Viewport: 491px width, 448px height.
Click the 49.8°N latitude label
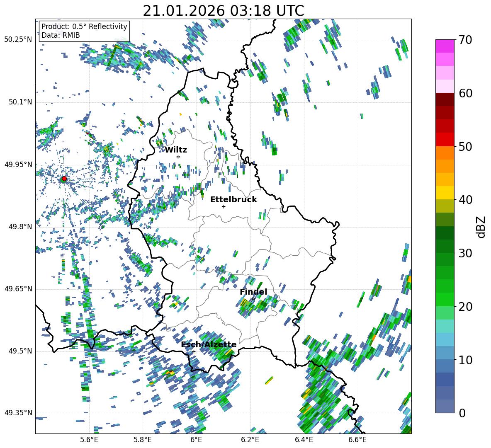pyautogui.click(x=20, y=227)
